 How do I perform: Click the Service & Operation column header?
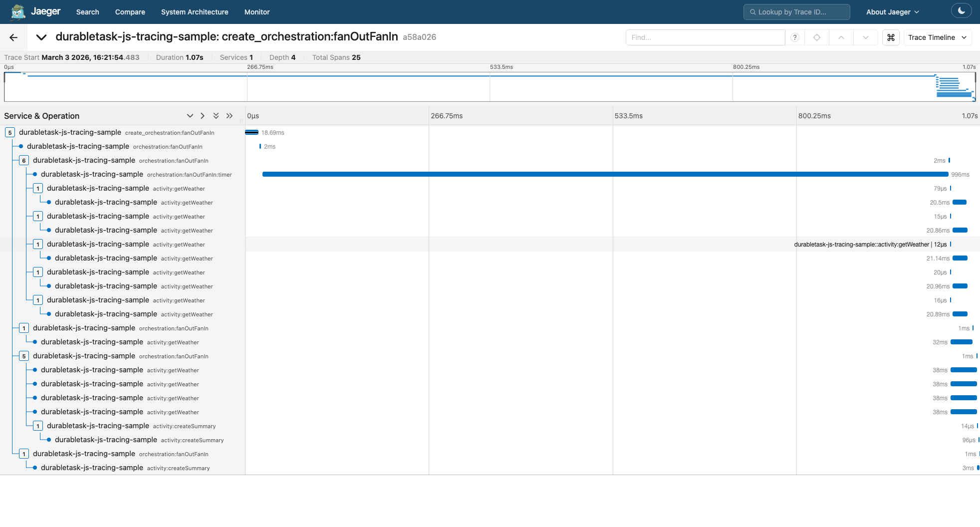pyautogui.click(x=42, y=116)
